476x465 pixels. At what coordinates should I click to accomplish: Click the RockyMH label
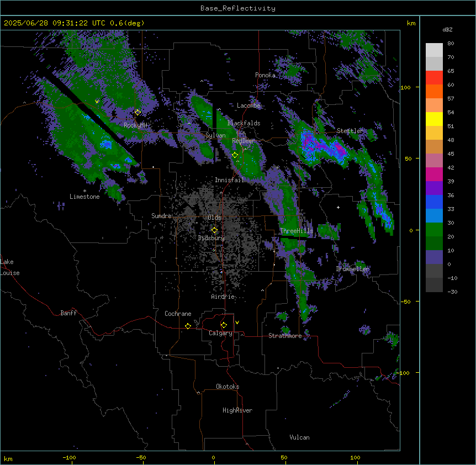(x=135, y=125)
